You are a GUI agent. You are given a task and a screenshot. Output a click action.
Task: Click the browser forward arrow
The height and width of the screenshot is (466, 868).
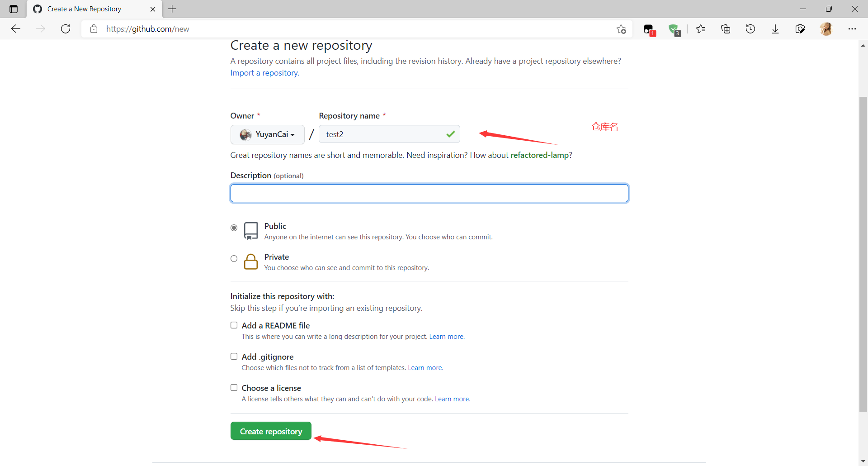pyautogui.click(x=41, y=29)
